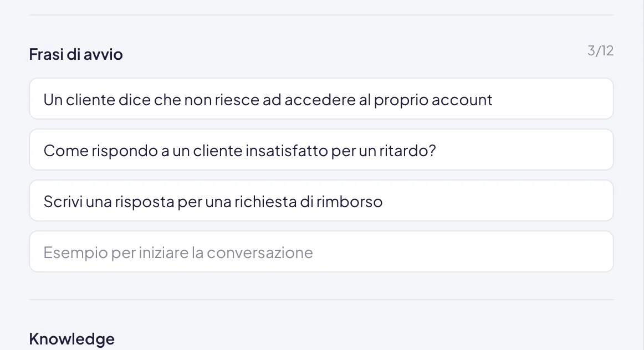Click the empty 'Esempio per iniziare la conversazione' field
644x350 pixels.
click(x=321, y=251)
